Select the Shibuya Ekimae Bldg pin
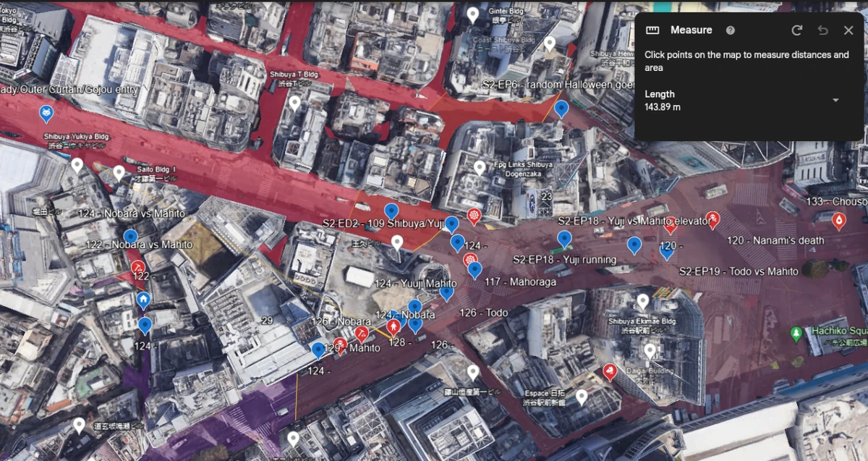The width and height of the screenshot is (868, 461). (642, 301)
